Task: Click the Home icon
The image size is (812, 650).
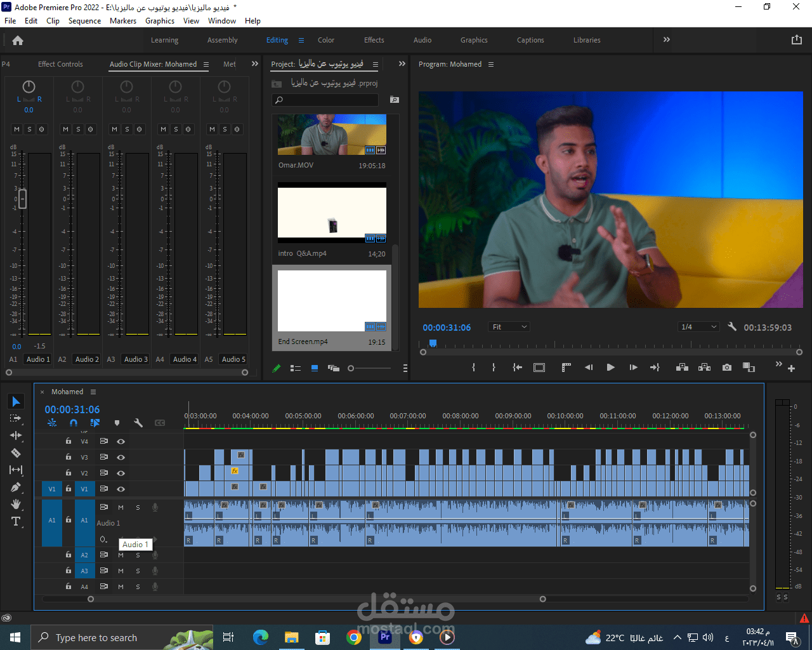Action: point(18,40)
